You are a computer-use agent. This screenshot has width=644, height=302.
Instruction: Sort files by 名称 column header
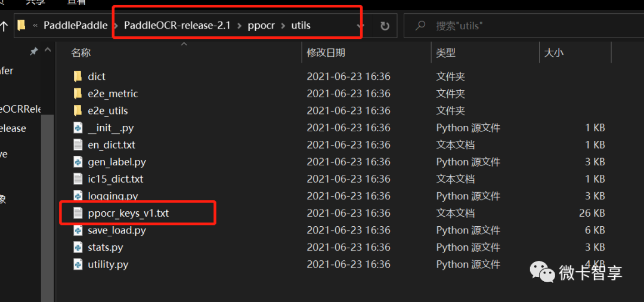click(x=81, y=53)
